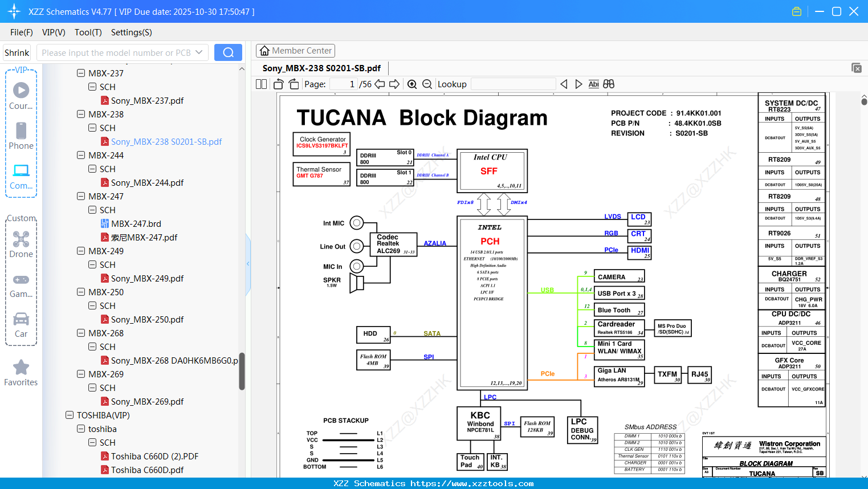Collapse the MBX-247 folder
The image size is (868, 489).
[81, 196]
